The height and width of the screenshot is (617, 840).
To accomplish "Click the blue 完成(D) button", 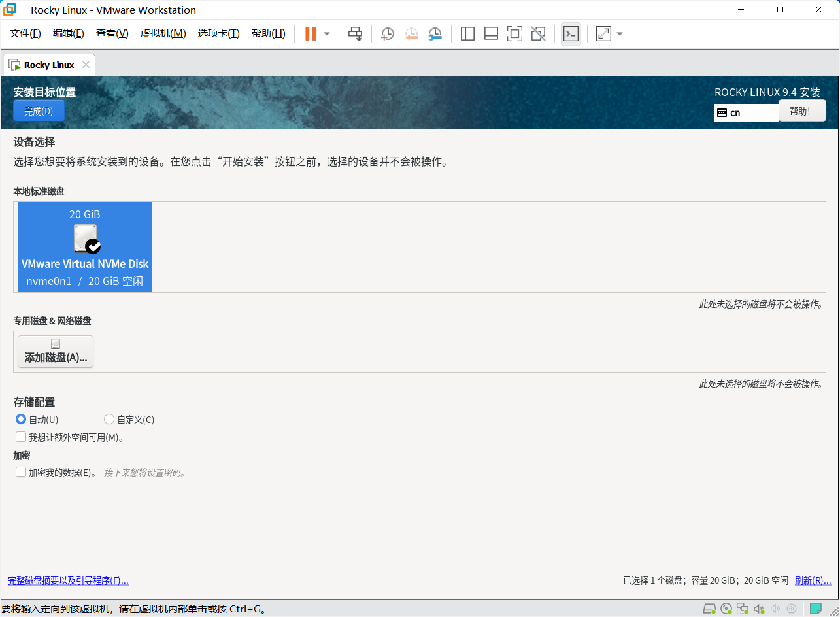I will tap(39, 111).
